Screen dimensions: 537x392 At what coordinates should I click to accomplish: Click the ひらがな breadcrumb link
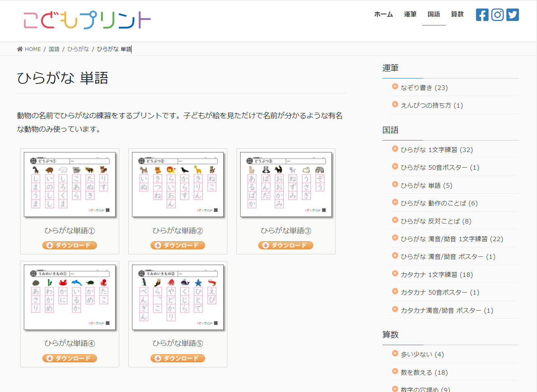coord(78,49)
